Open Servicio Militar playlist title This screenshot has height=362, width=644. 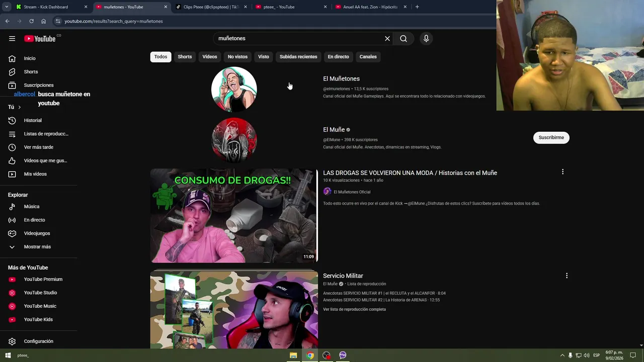[x=343, y=276]
